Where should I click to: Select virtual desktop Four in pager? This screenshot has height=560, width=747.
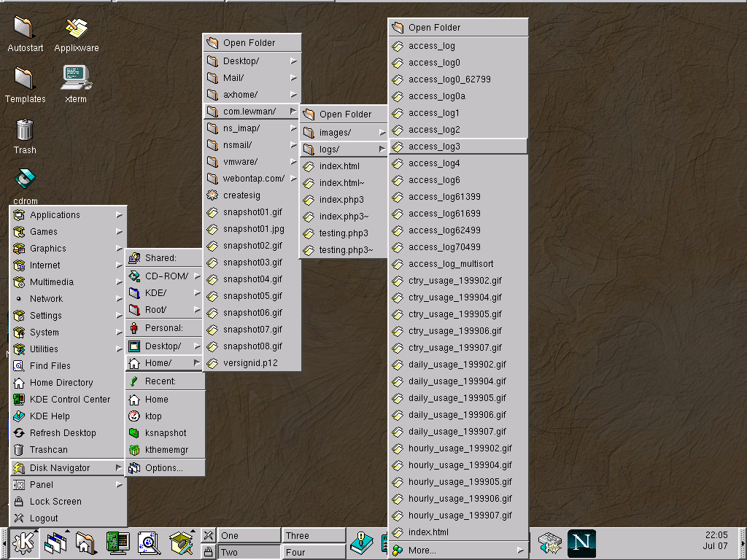pos(314,552)
